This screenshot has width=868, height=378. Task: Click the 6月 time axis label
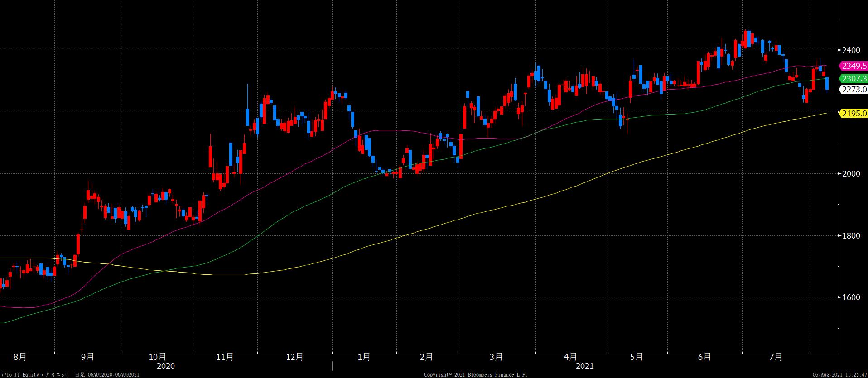704,357
